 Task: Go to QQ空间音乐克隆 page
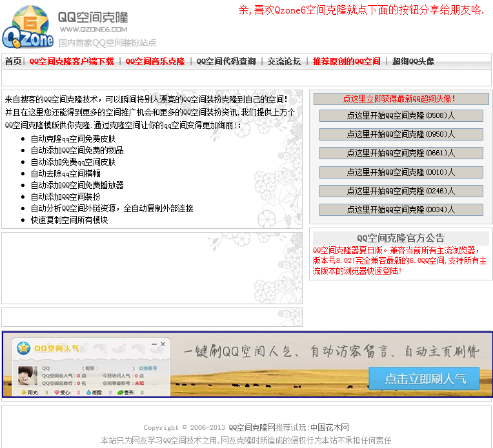pos(155,61)
